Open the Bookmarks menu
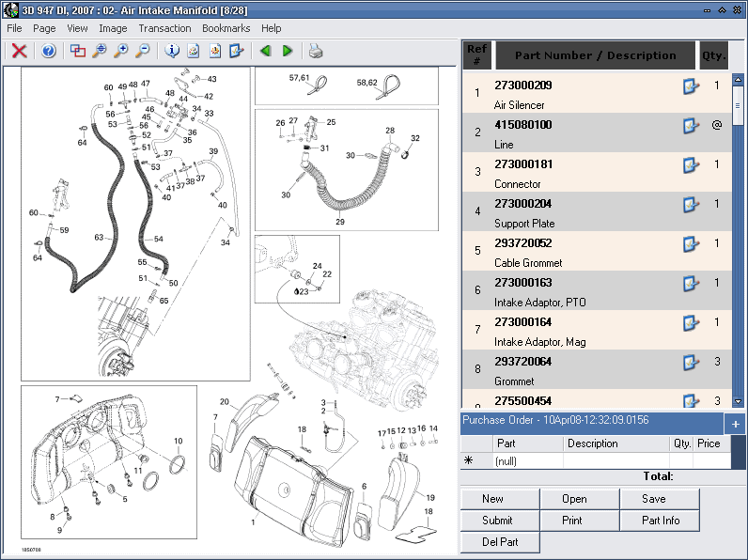 coord(226,28)
